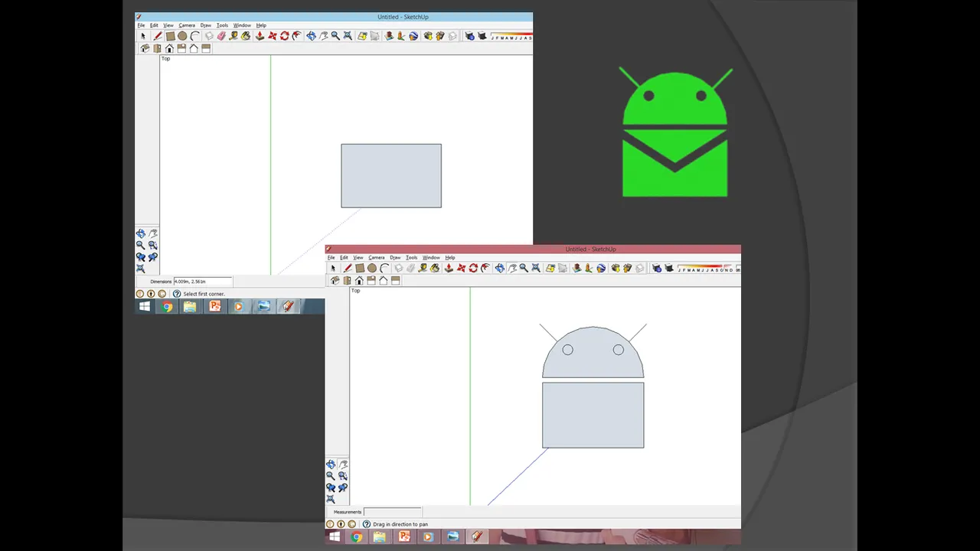
Task: Open PowerPoint from taskbar under Android-drawing window
Action: point(404,537)
